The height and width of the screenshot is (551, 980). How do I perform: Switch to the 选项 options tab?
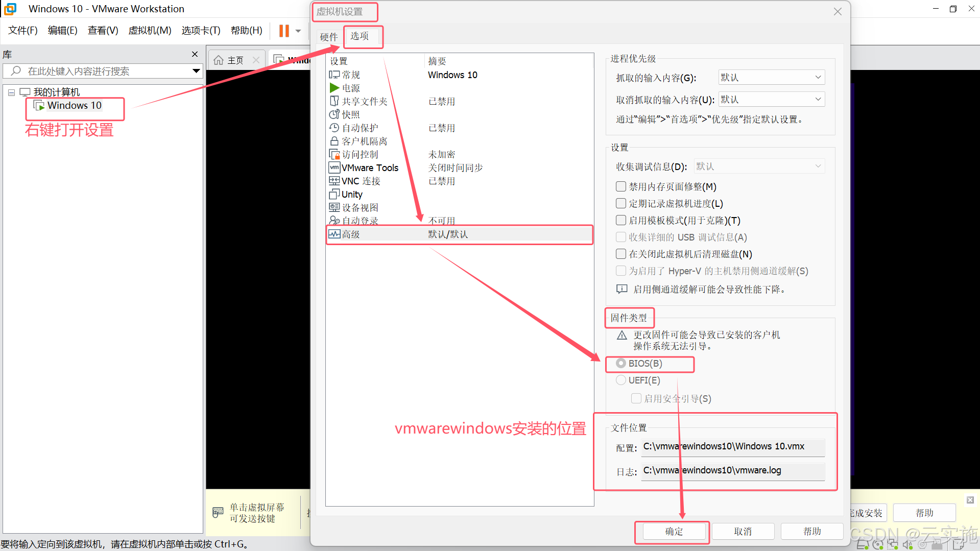tap(360, 36)
